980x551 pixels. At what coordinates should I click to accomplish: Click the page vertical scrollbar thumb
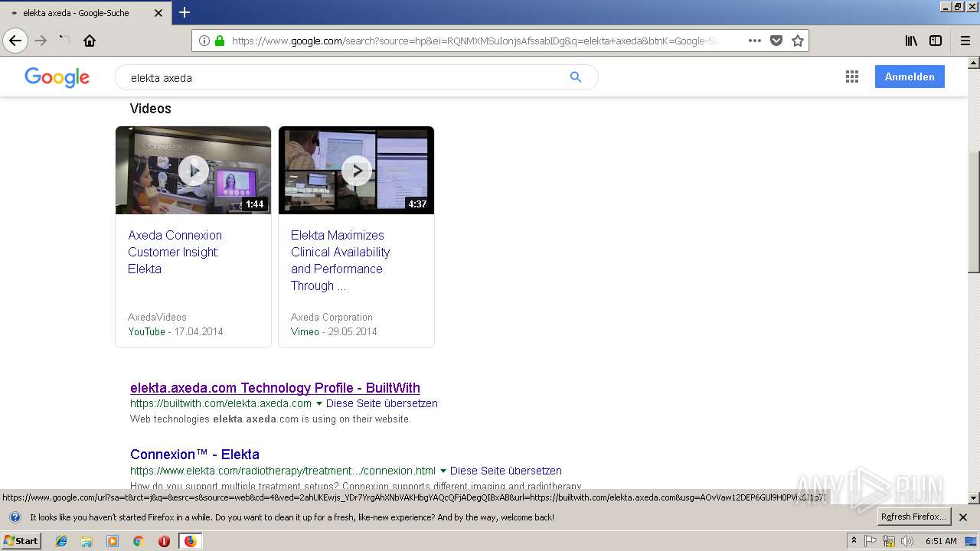coord(974,212)
